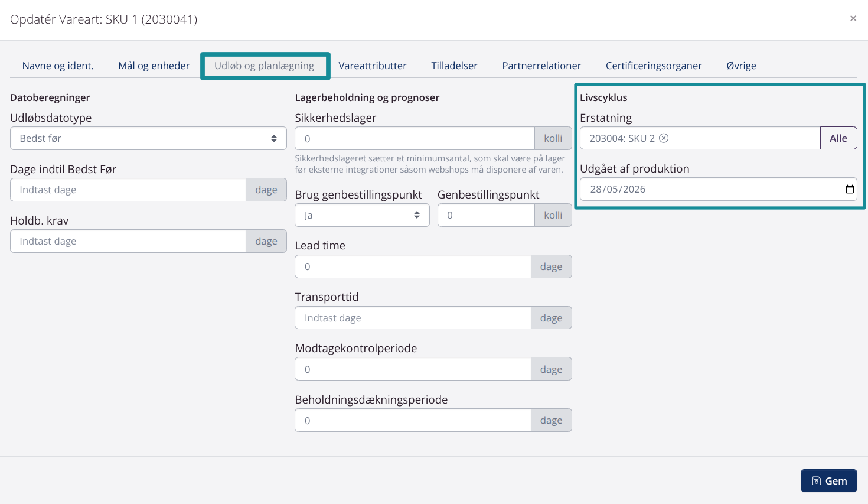
Task: Focus the Dage indtil Bedst Før field
Action: coord(128,190)
